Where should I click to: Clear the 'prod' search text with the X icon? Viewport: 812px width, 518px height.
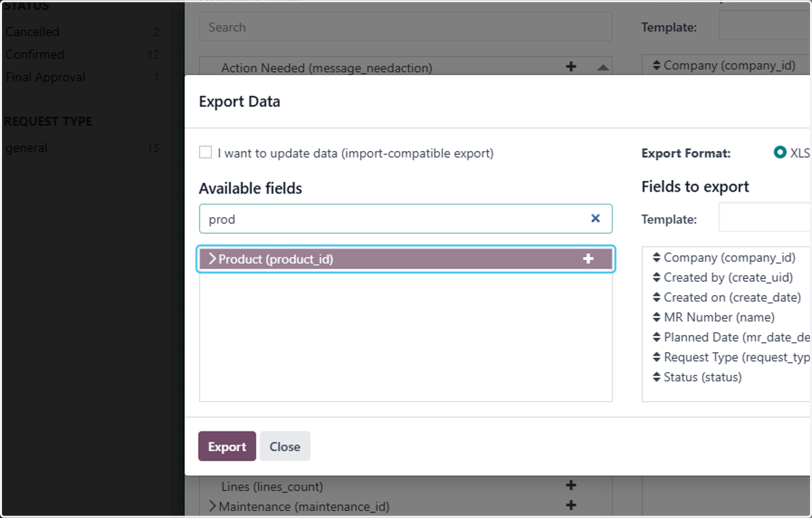(595, 218)
